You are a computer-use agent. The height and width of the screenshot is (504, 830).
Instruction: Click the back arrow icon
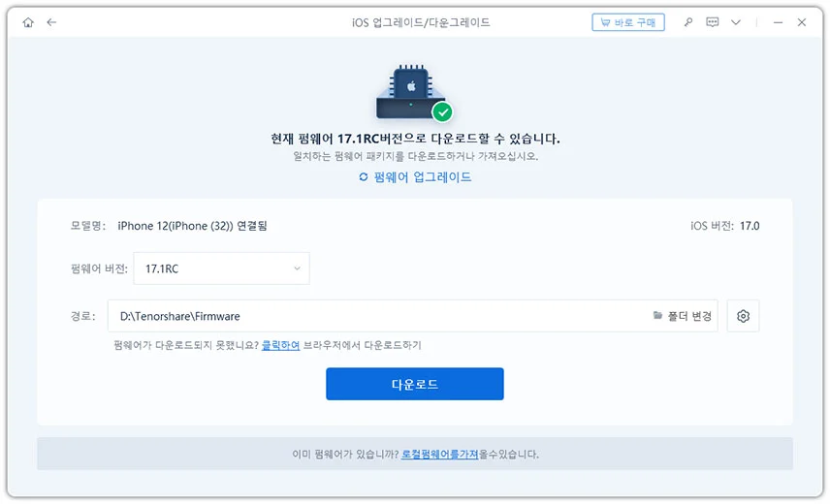tap(51, 22)
